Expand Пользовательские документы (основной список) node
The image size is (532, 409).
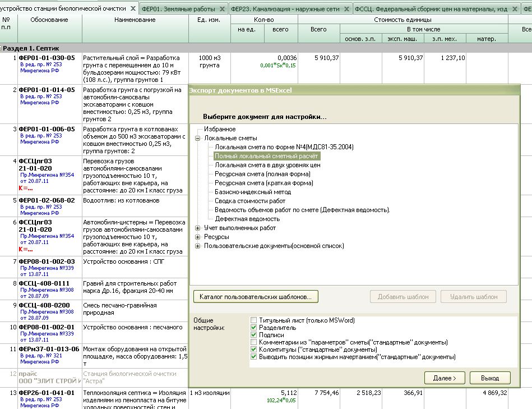point(198,246)
